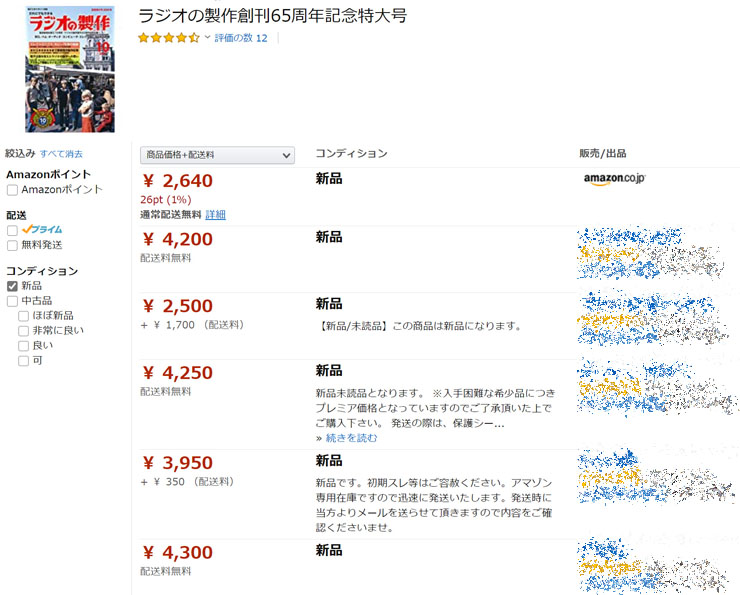Check the プライム filter checkbox
The height and width of the screenshot is (595, 740).
click(x=12, y=230)
